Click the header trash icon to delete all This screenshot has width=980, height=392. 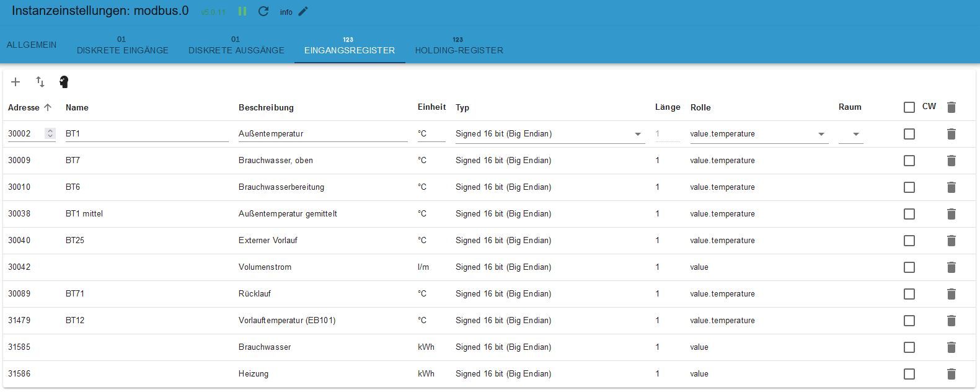coord(951,107)
